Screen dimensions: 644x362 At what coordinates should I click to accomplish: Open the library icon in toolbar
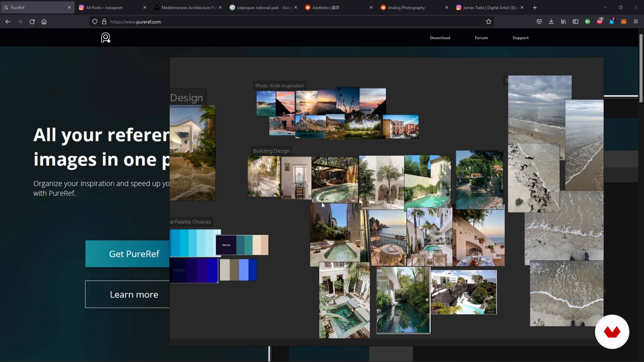(563, 22)
